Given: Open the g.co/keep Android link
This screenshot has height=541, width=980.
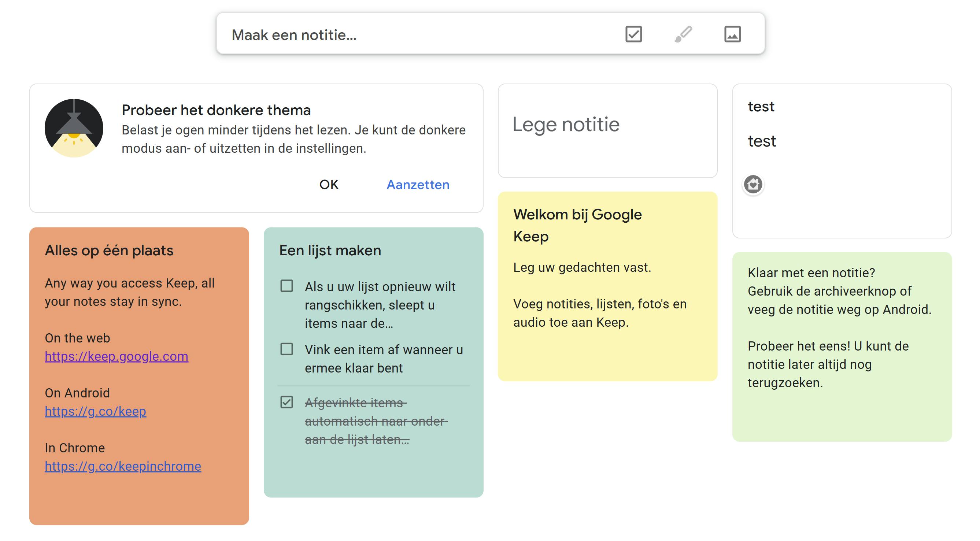Looking at the screenshot, I should pyautogui.click(x=96, y=411).
